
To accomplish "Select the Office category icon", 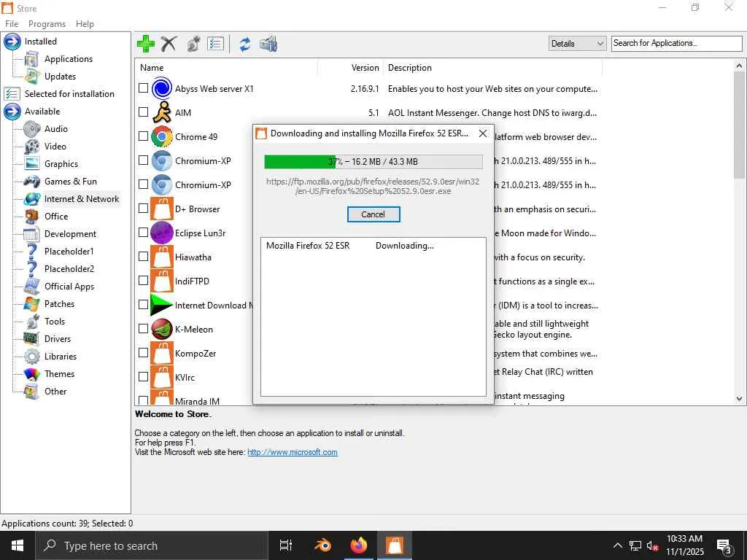I will point(32,216).
